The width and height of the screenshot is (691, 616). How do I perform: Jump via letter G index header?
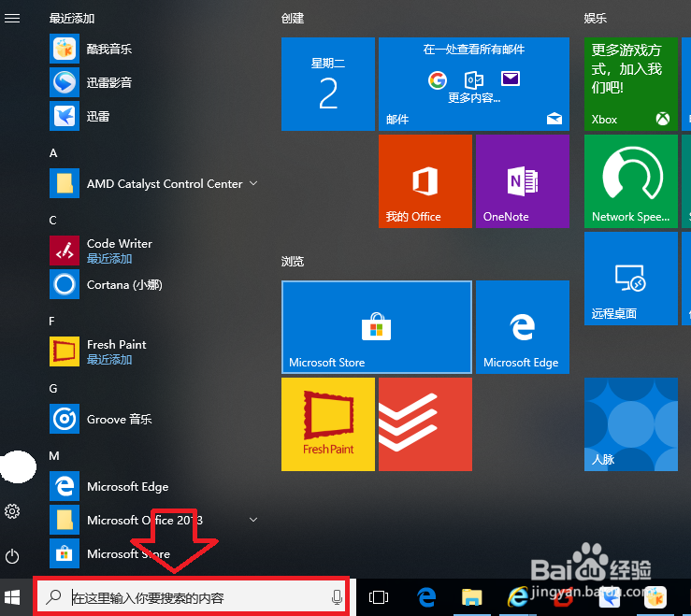coord(53,388)
